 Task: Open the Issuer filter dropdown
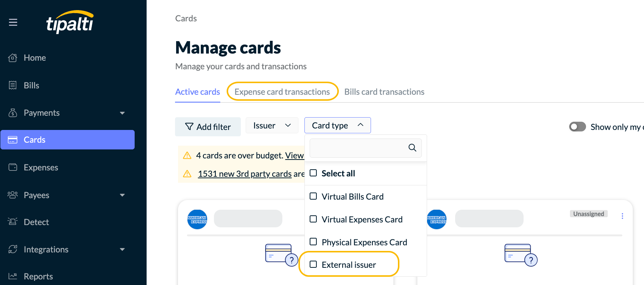tap(272, 125)
